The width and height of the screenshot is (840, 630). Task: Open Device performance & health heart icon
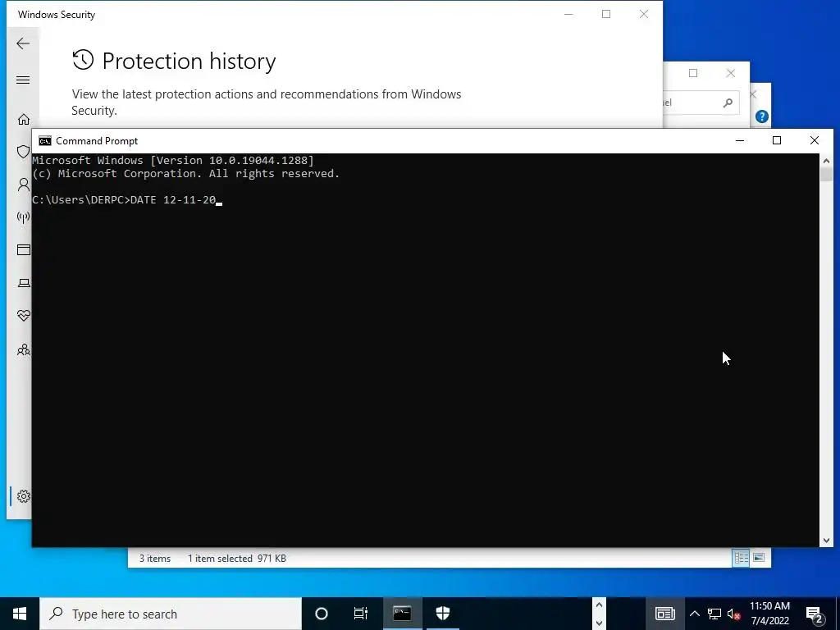click(x=24, y=316)
